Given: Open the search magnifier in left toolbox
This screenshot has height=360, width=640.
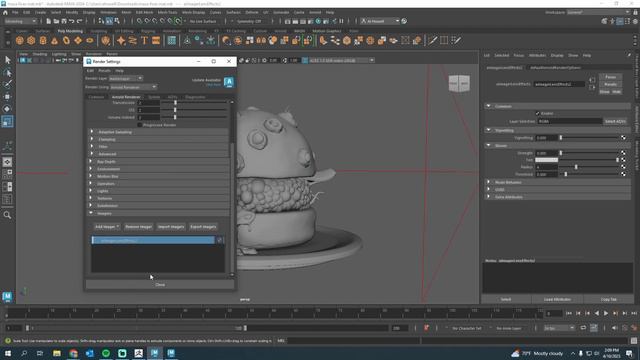Looking at the screenshot, I should coord(7,215).
